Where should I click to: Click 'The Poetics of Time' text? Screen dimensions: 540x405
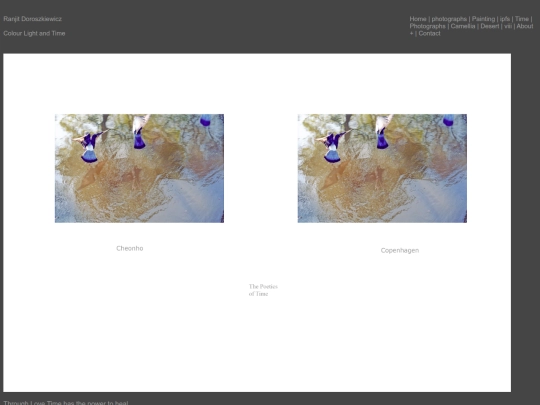263,290
